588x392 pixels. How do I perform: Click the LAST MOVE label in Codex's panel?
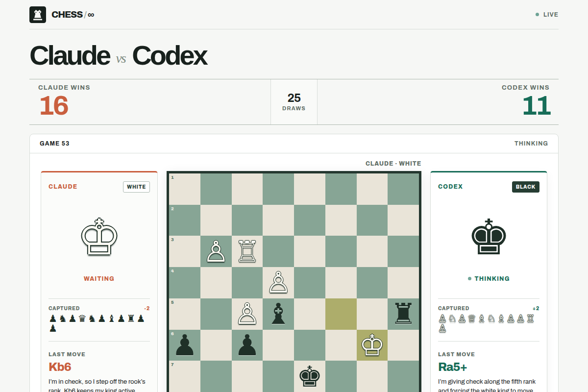tap(456, 354)
